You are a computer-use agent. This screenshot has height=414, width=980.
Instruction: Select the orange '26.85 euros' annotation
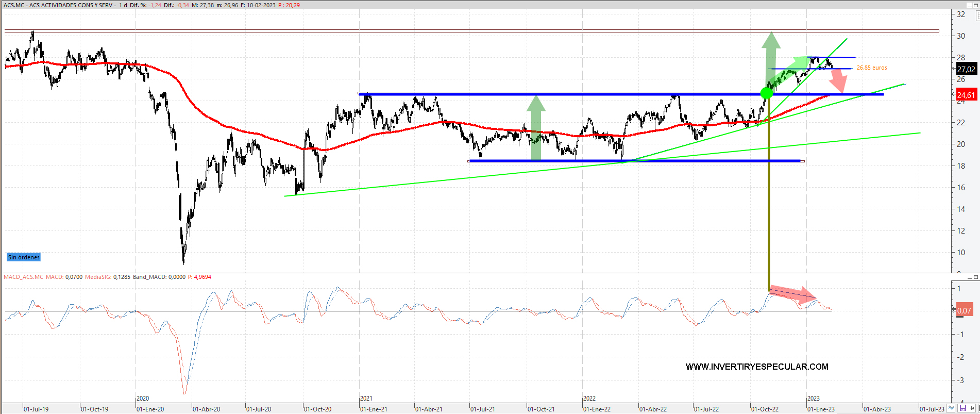point(872,68)
